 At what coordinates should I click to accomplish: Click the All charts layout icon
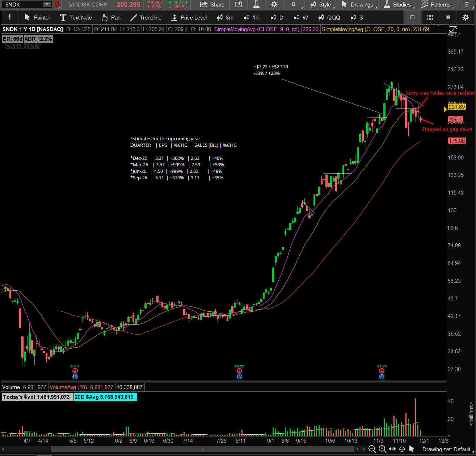click(x=448, y=17)
